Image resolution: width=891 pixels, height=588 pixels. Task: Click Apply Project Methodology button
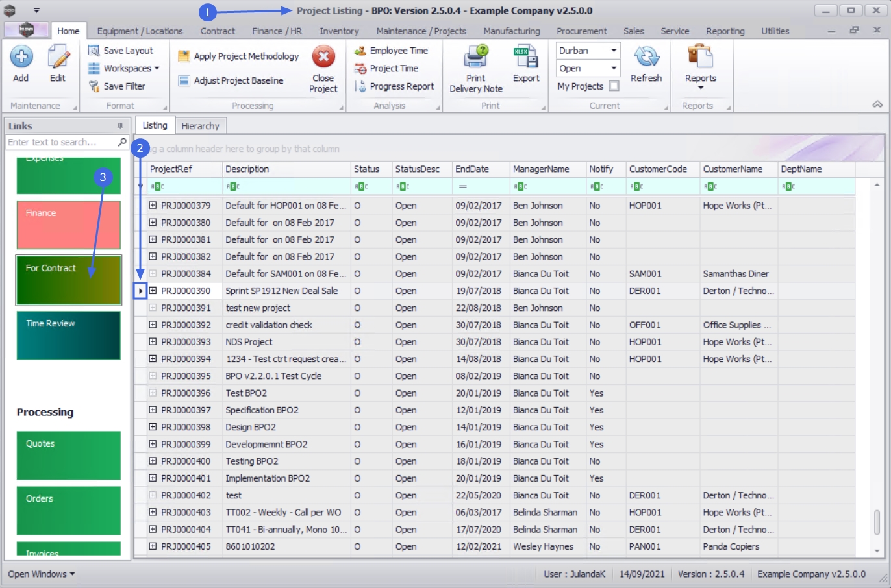point(246,56)
